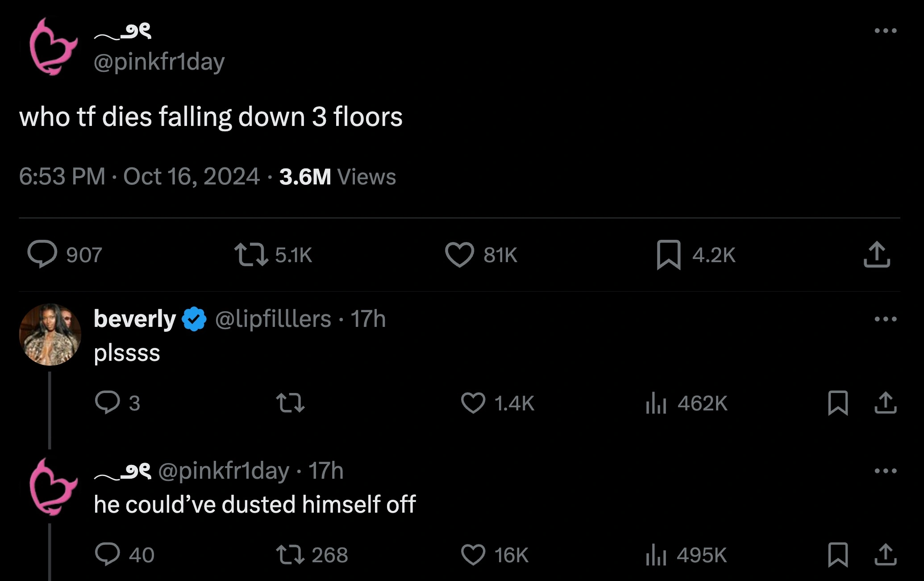
Task: Bookmark the main tweet with 4.2K saves
Action: pyautogui.click(x=668, y=255)
